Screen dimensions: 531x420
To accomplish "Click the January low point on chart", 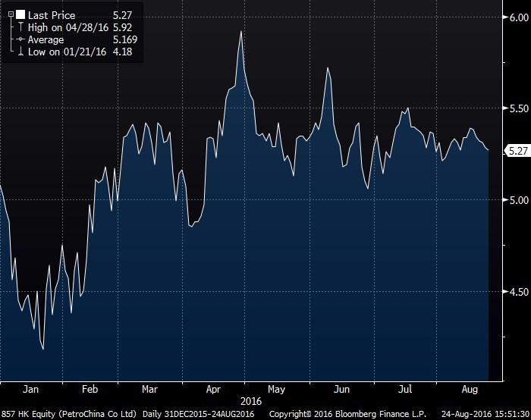I will (x=42, y=349).
